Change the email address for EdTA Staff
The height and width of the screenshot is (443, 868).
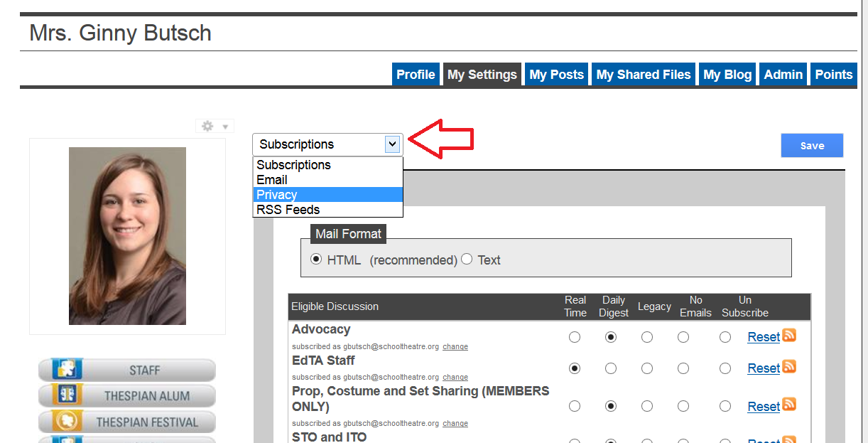455,377
